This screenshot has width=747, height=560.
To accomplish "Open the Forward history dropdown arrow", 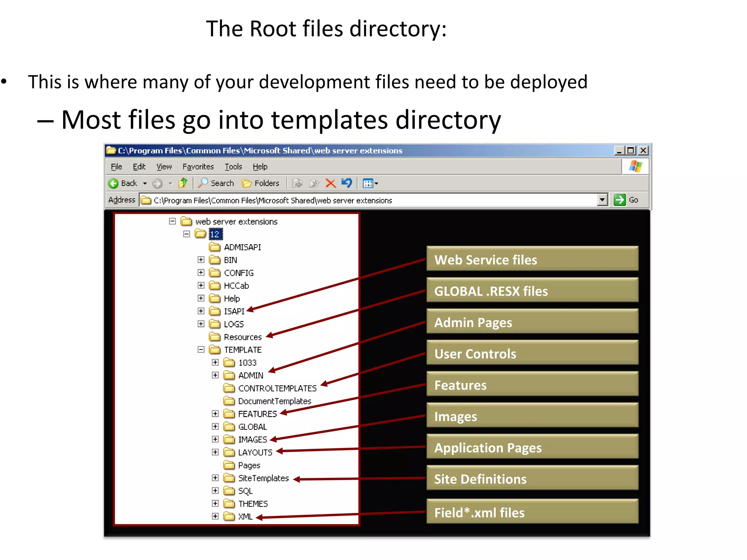I will 170,183.
